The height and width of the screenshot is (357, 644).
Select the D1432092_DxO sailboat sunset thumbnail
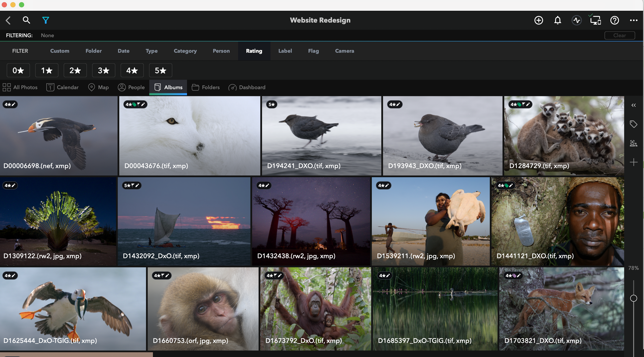click(x=184, y=221)
